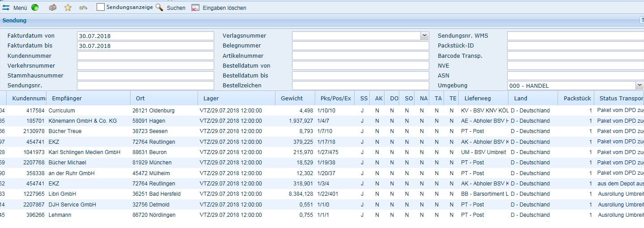Click the green status ball icon
Screen dimensions: 644x228
point(35,8)
